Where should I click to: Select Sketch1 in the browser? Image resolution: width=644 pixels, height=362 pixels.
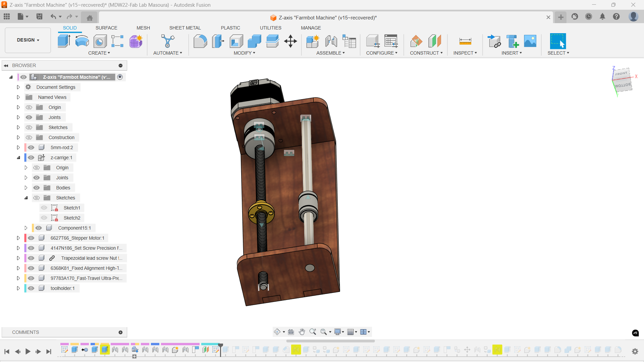pyautogui.click(x=72, y=208)
